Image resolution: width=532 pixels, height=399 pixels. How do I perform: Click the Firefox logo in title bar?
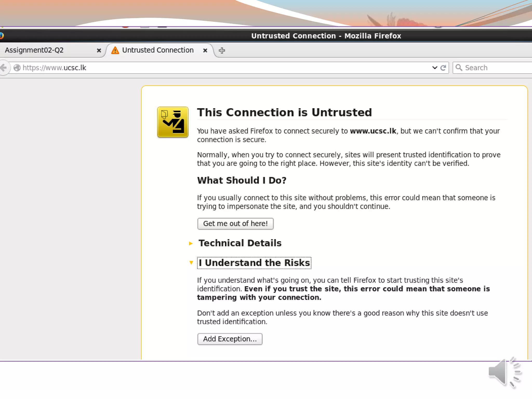click(x=2, y=36)
